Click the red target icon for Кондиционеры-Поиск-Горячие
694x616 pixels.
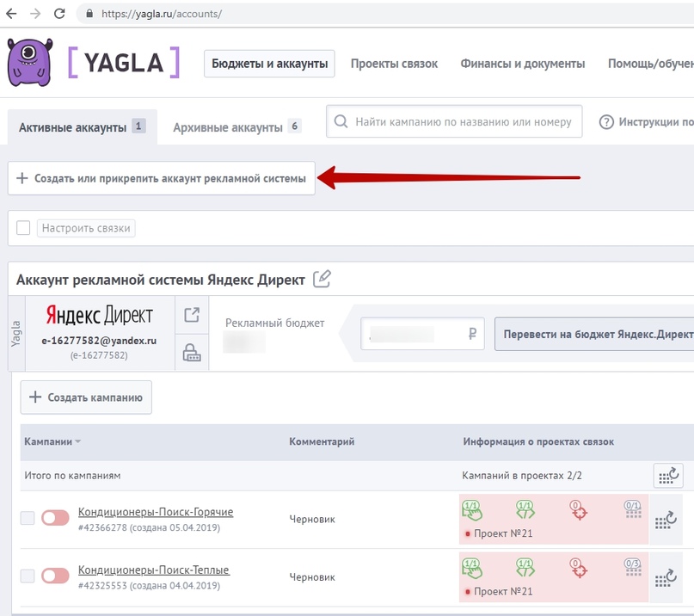point(579,510)
